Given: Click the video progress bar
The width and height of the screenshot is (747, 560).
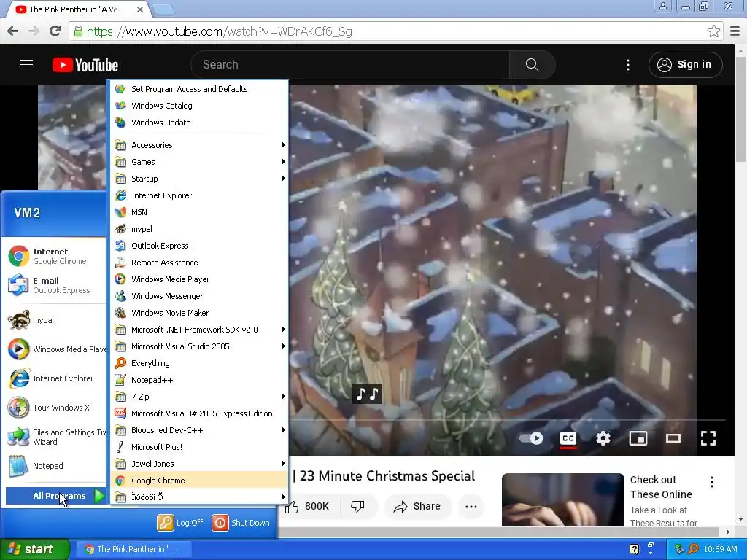Looking at the screenshot, I should coord(508,420).
